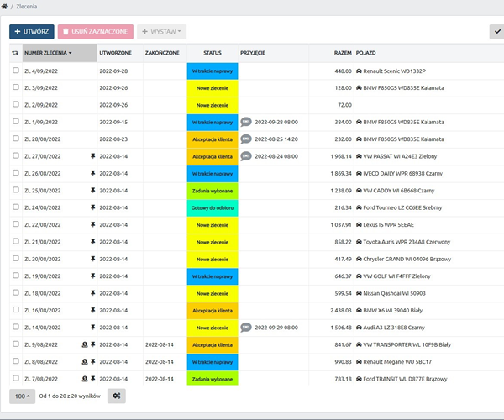Image resolution: width=504 pixels, height=420 pixels.
Task: Click teal 'Gotowy do odbioru' status badge
Action: (213, 208)
